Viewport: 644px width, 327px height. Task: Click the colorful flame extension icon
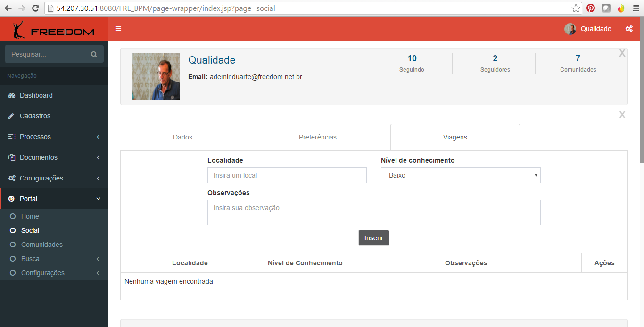coord(621,8)
